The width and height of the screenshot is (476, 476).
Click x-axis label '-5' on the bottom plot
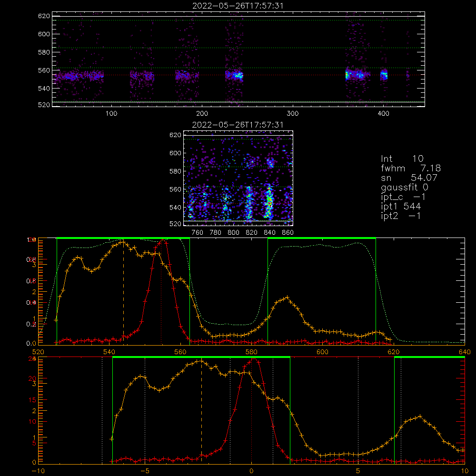click(145, 471)
